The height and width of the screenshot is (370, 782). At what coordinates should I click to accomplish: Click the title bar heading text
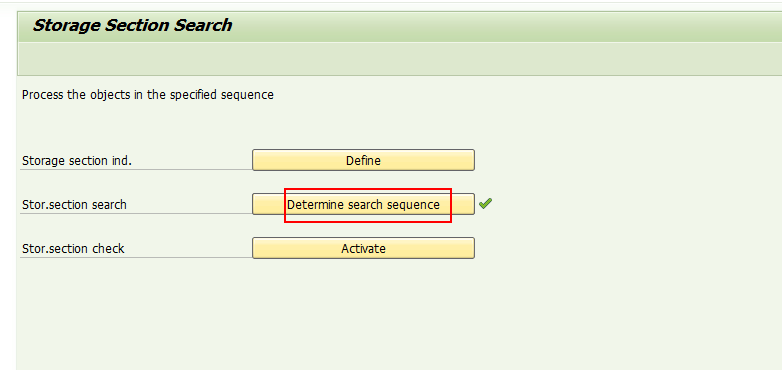point(132,25)
